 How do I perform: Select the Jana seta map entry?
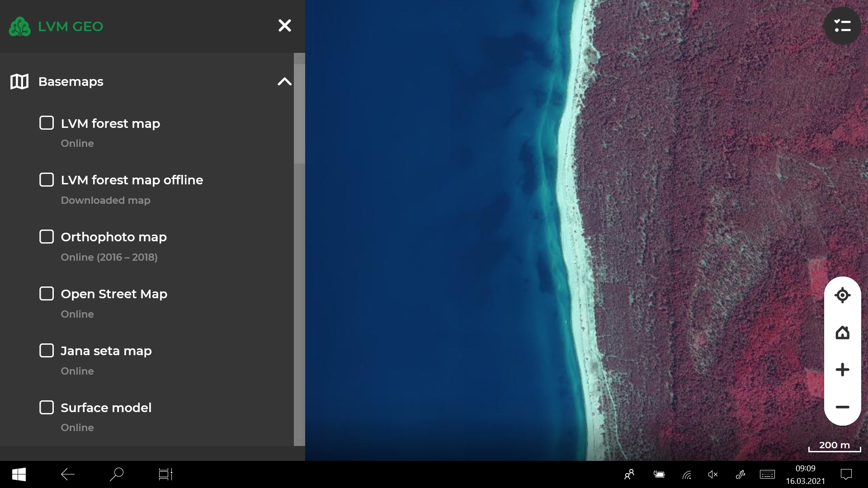[x=106, y=351]
